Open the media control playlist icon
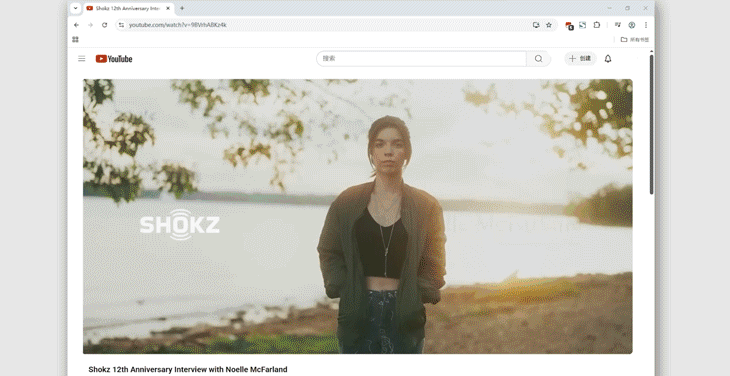 click(618, 25)
